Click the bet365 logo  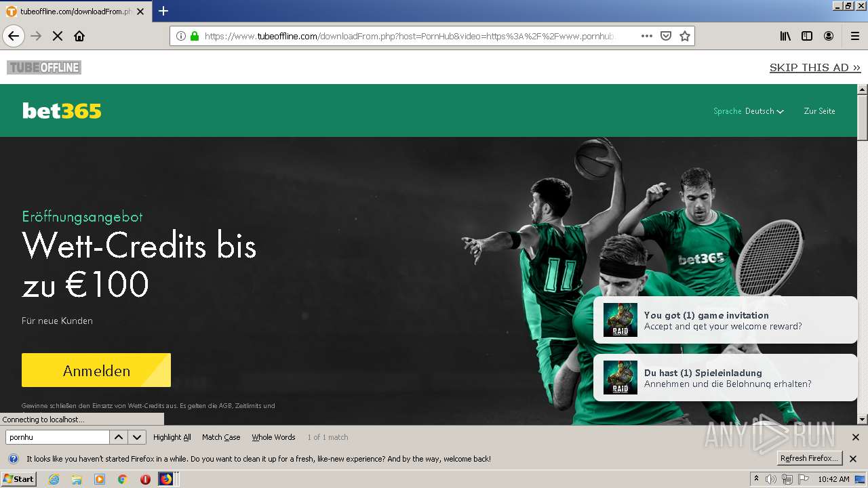click(62, 110)
